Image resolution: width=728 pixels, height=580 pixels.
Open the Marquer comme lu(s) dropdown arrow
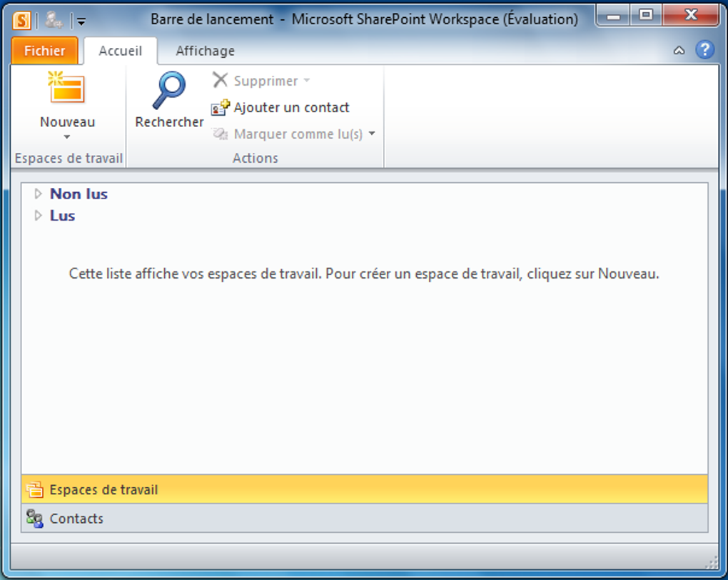372,134
